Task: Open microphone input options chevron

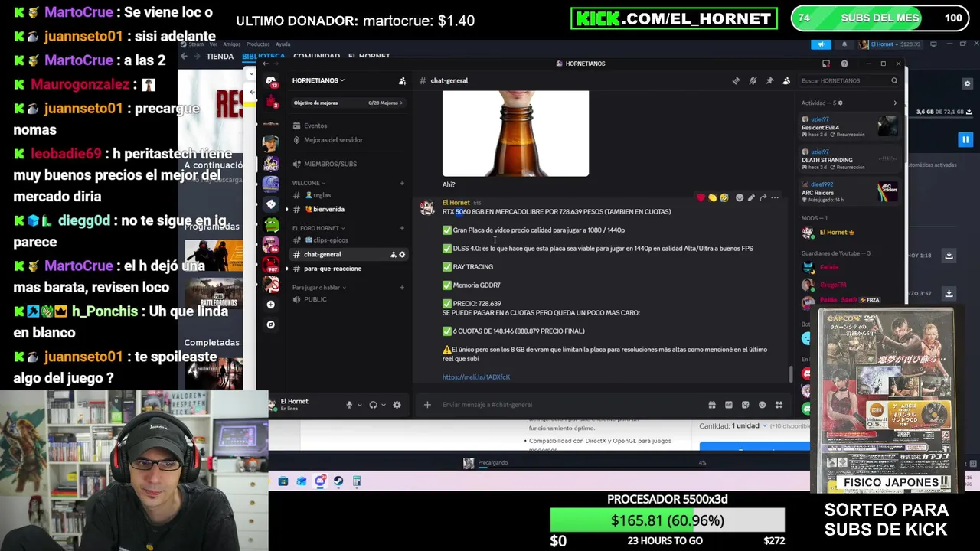Action: point(358,405)
